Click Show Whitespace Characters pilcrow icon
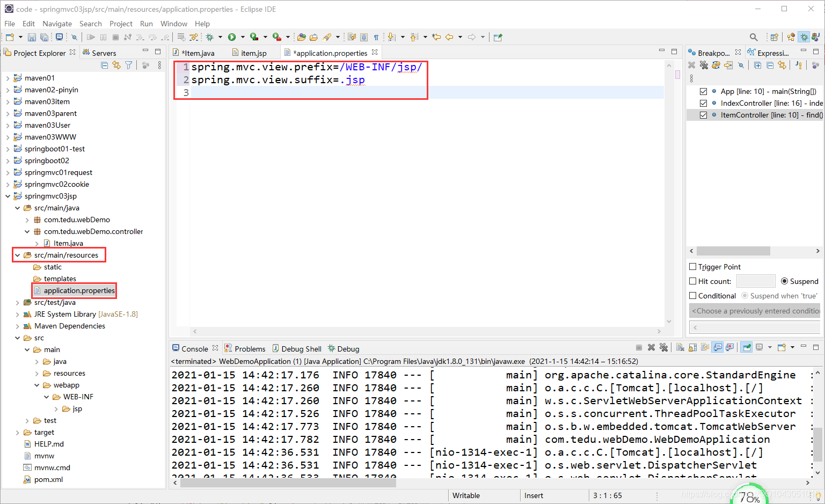The width and height of the screenshot is (825, 504). 376,37
